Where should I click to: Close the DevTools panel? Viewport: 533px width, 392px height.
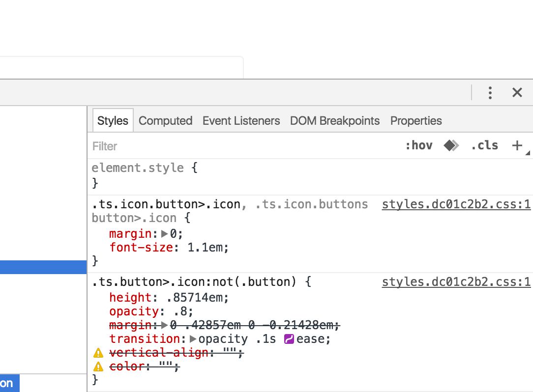pyautogui.click(x=517, y=92)
